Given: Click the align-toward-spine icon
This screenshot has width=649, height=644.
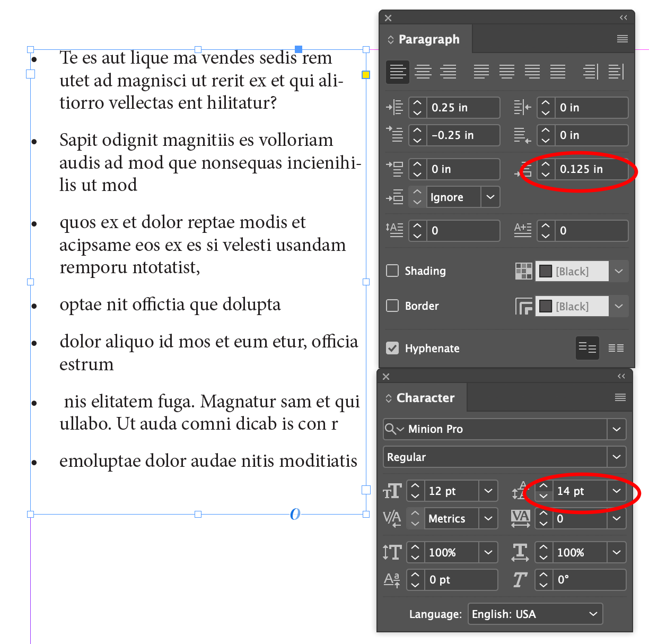Looking at the screenshot, I should coord(589,72).
